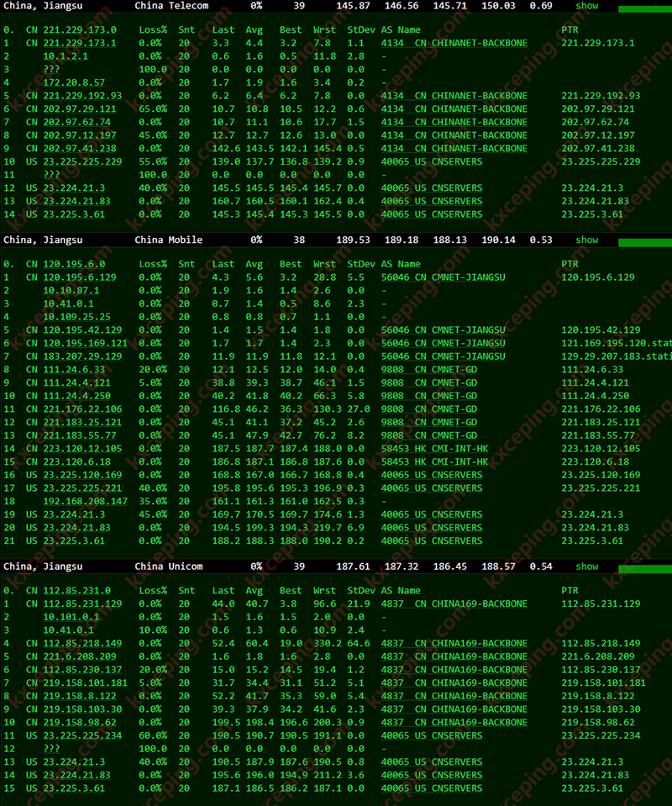The width and height of the screenshot is (672, 806).
Task: Click China, Jiangsu in the China Unicom row
Action: (43, 566)
